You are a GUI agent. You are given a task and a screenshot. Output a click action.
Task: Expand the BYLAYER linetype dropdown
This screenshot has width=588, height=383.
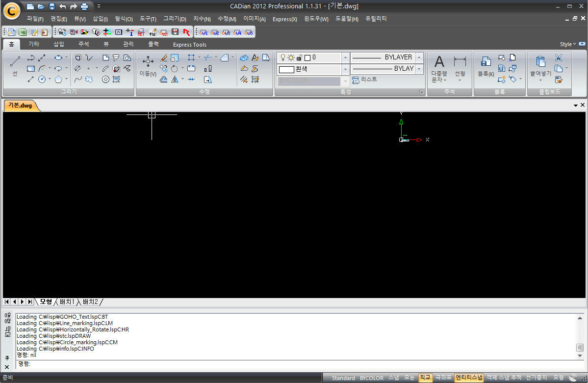tap(419, 57)
